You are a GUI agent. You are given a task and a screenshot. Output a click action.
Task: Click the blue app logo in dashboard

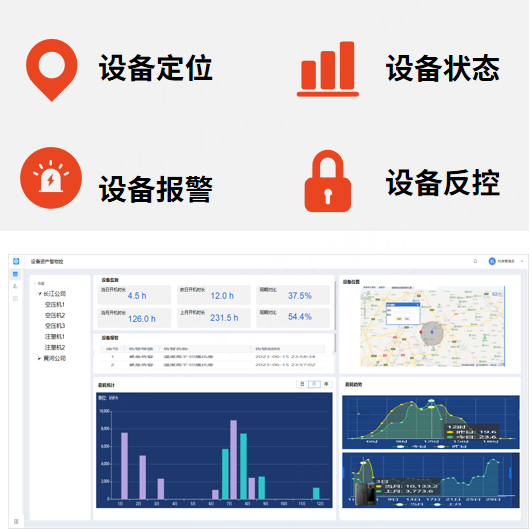pyautogui.click(x=16, y=261)
